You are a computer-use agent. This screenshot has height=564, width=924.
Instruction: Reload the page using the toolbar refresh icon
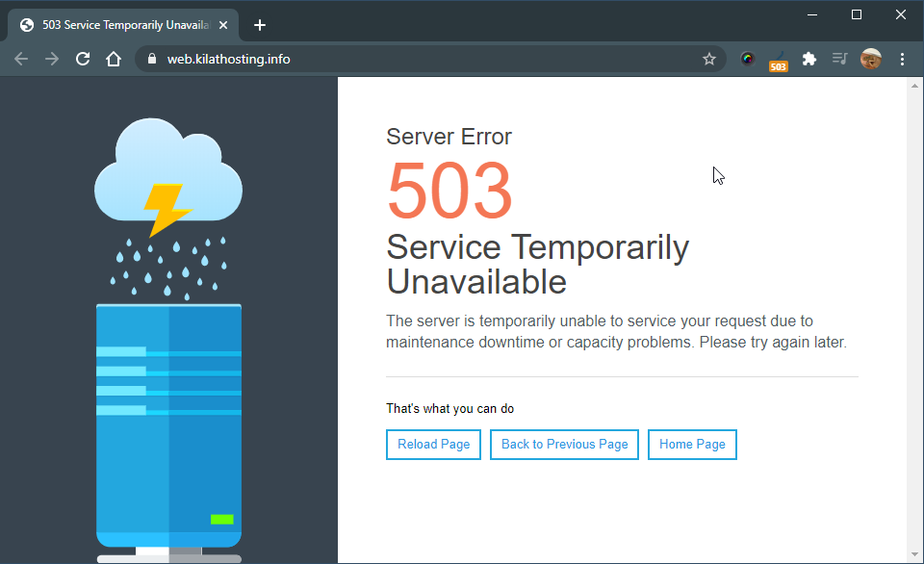[x=83, y=59]
